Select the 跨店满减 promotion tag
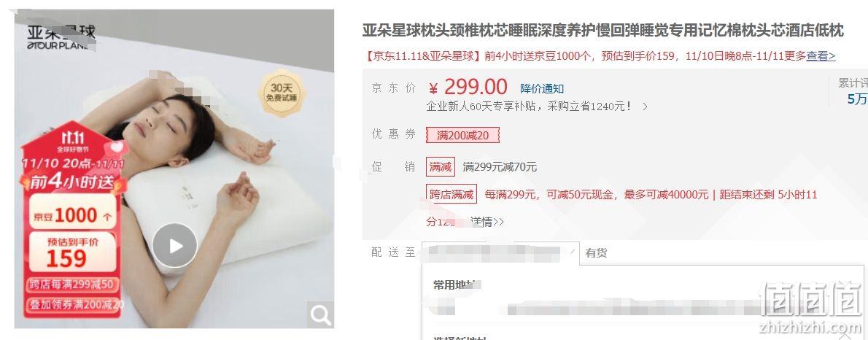 [x=452, y=194]
